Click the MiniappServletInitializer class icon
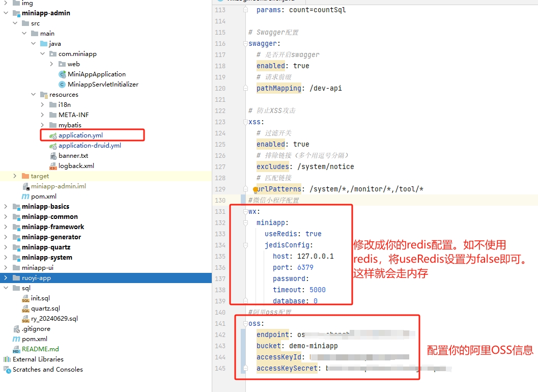Image resolution: width=538 pixels, height=392 pixels. pyautogui.click(x=63, y=85)
